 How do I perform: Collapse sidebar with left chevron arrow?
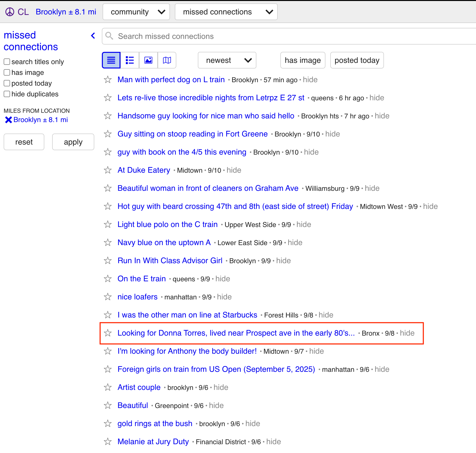(93, 36)
